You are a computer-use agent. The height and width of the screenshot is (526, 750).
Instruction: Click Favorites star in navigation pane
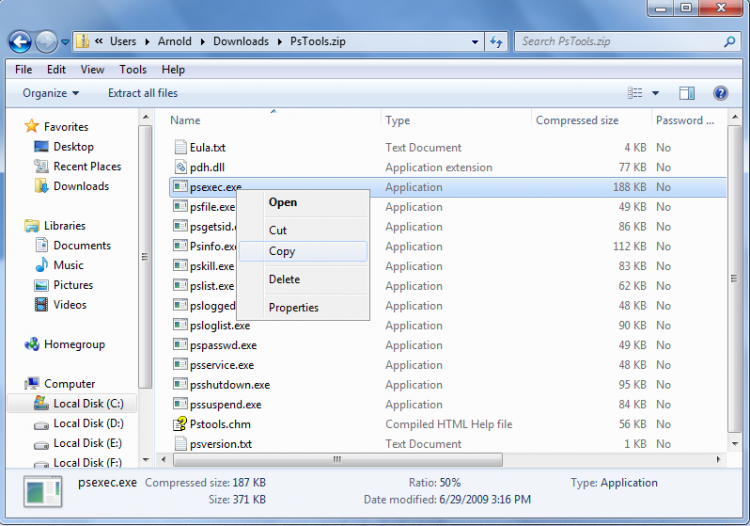click(32, 126)
